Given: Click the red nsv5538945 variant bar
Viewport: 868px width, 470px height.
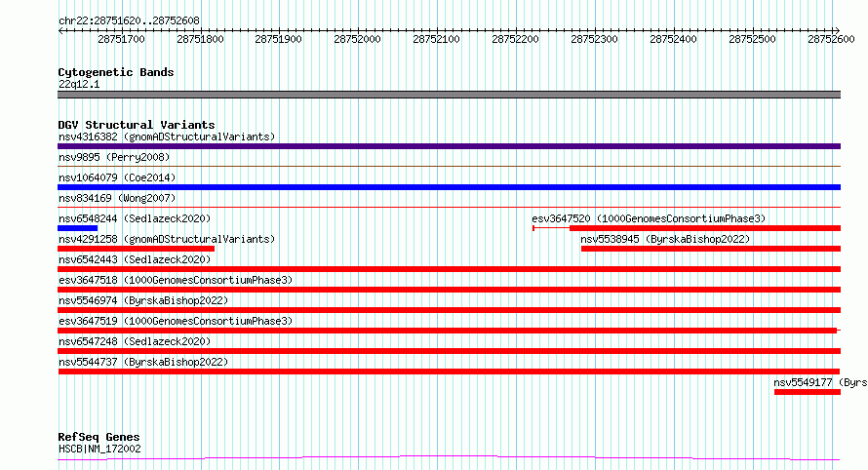Looking at the screenshot, I should pos(711,249).
